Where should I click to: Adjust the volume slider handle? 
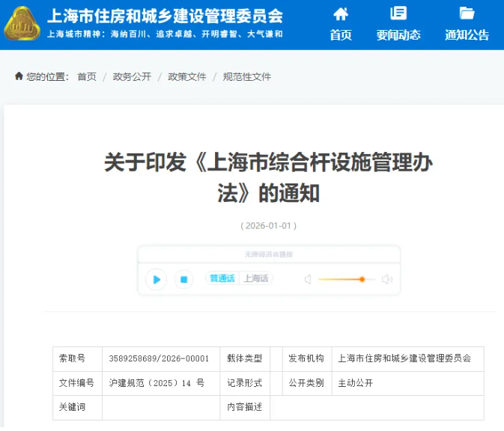tap(362, 279)
